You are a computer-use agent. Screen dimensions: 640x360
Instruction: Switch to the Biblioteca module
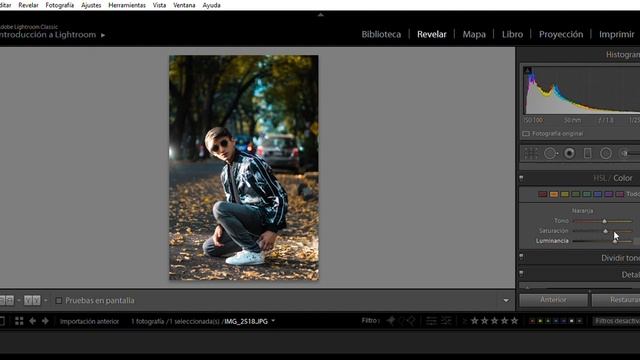[381, 34]
